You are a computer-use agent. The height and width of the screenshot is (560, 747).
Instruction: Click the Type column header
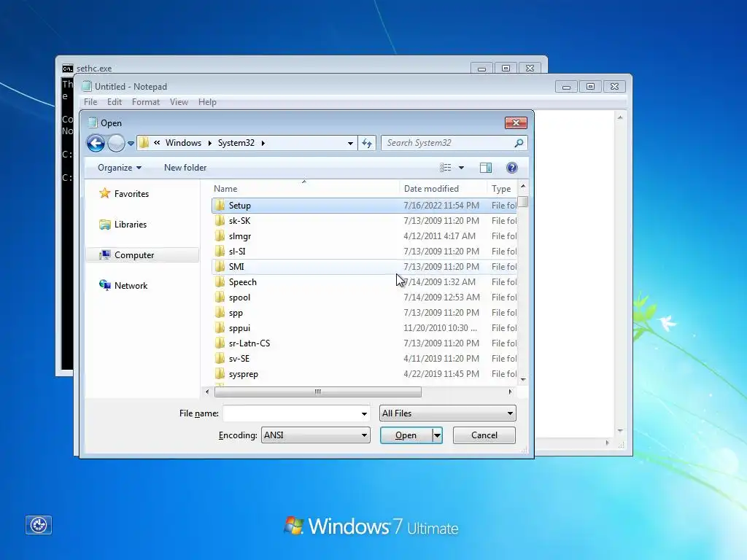501,189
